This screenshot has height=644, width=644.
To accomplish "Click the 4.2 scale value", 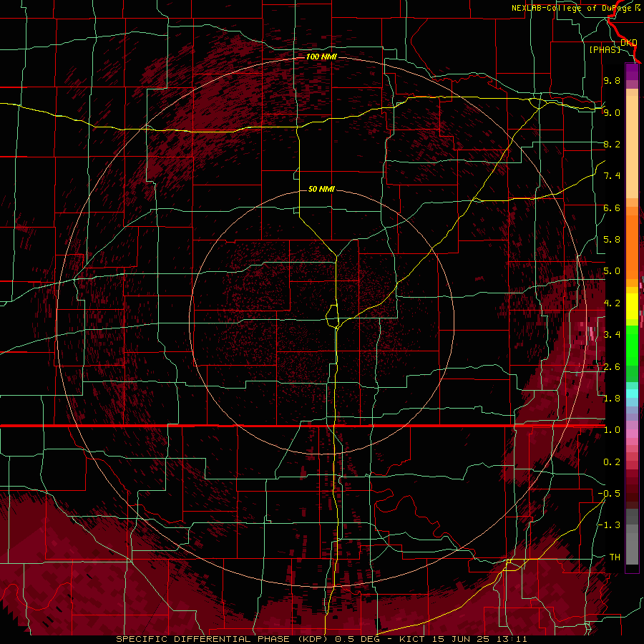I will click(x=612, y=303).
